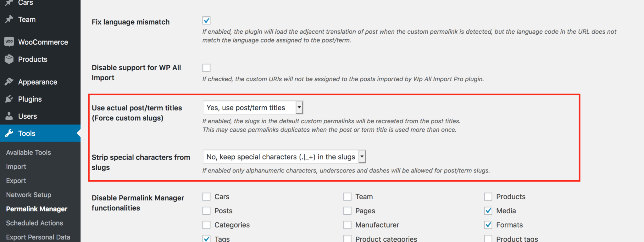
Task: Click the Users person icon
Action: pyautogui.click(x=9, y=116)
